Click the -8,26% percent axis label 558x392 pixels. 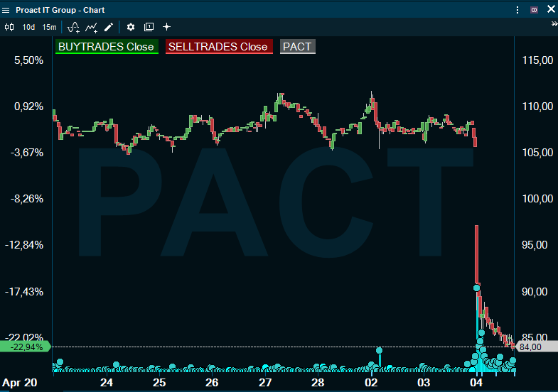click(x=27, y=199)
